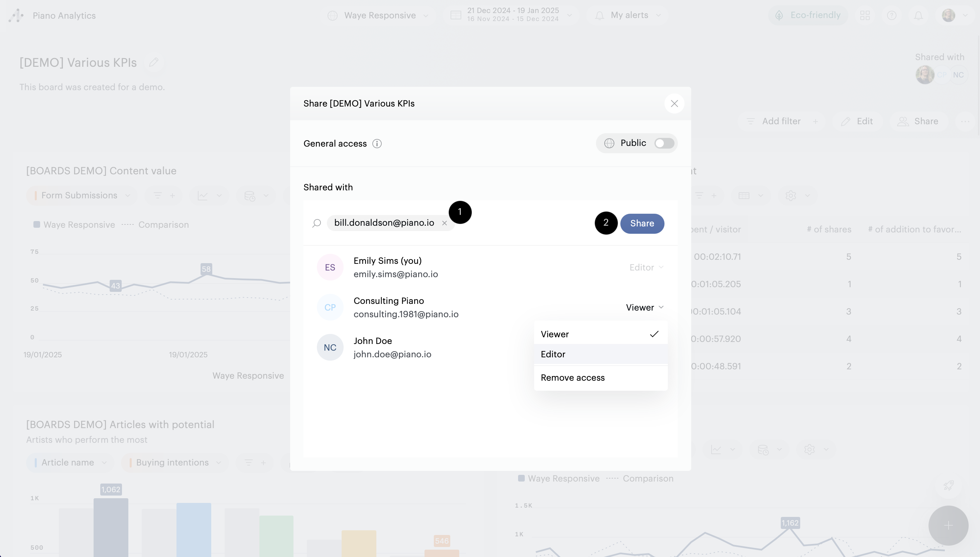Toggle the Eco-friendly mode button
Image resolution: width=980 pixels, height=557 pixels.
point(808,15)
